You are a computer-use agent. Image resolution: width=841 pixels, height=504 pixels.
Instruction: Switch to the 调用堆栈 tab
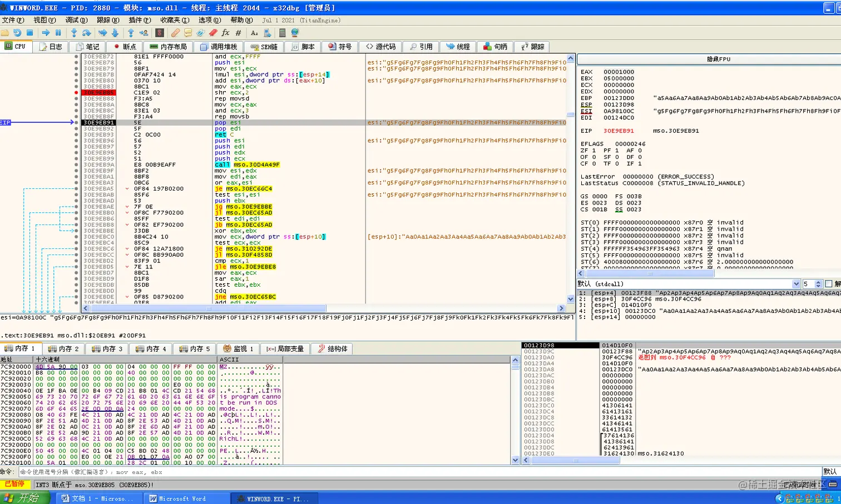pyautogui.click(x=219, y=47)
